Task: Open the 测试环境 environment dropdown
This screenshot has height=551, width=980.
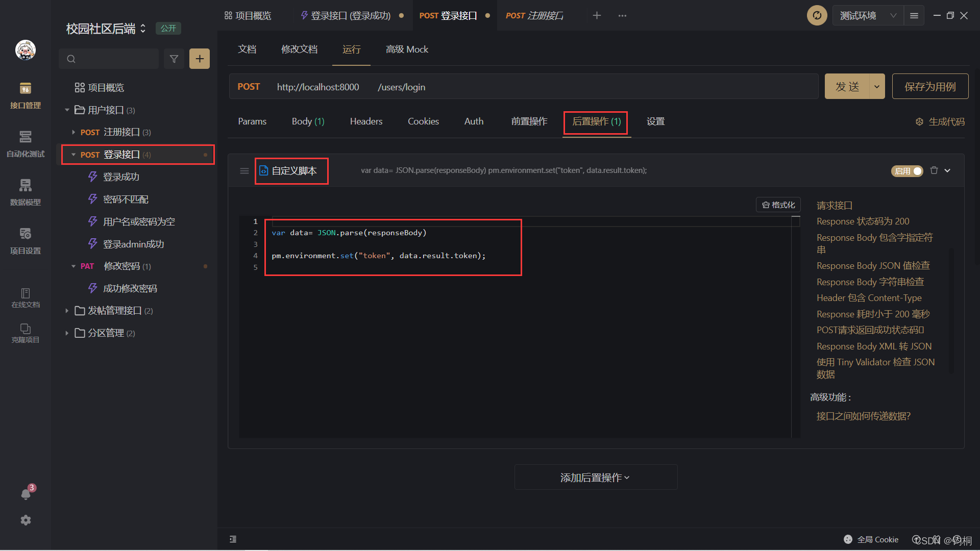Action: pyautogui.click(x=868, y=15)
